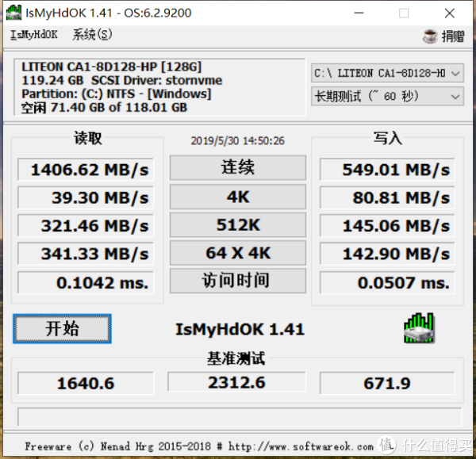Select the 0.0507 ms. write access value
This screenshot has height=459, width=476.
[387, 282]
